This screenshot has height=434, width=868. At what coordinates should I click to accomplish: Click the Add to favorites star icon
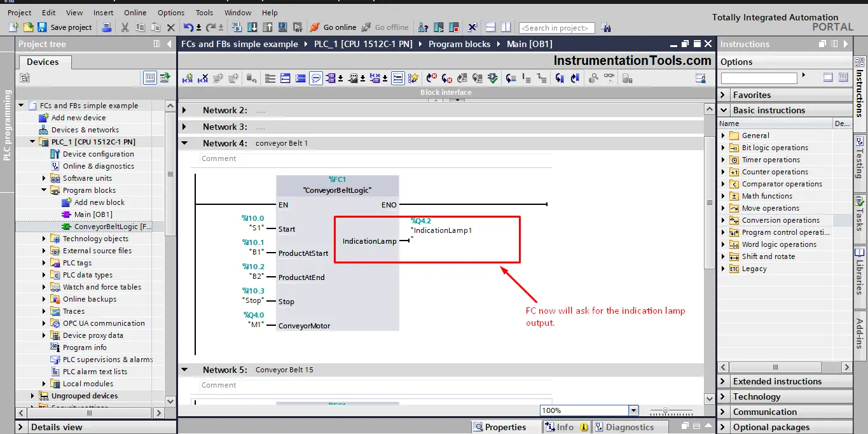pyautogui.click(x=413, y=78)
